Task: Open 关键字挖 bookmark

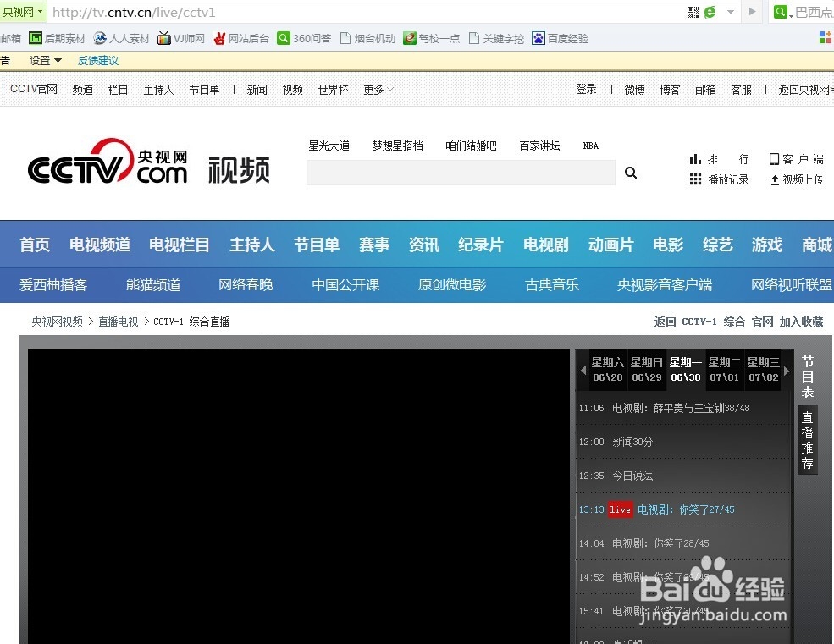Action: pos(496,38)
